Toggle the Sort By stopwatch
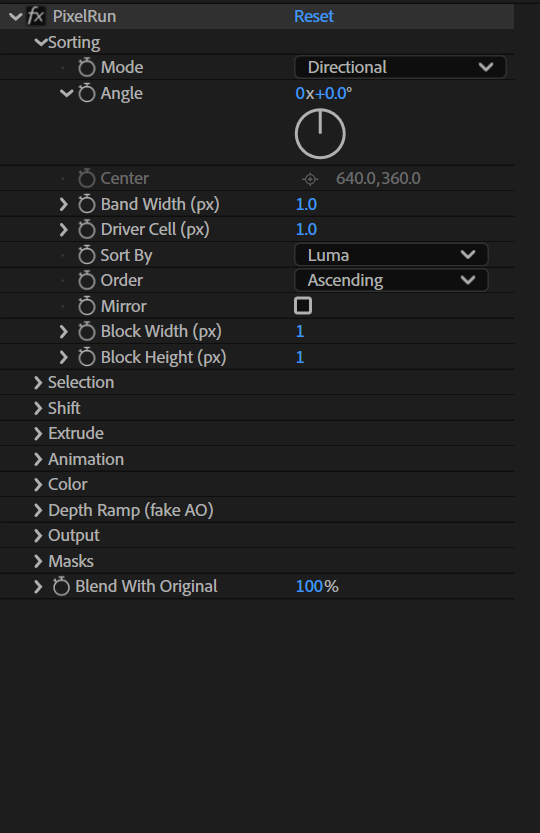The height and width of the screenshot is (833, 540). coord(87,255)
